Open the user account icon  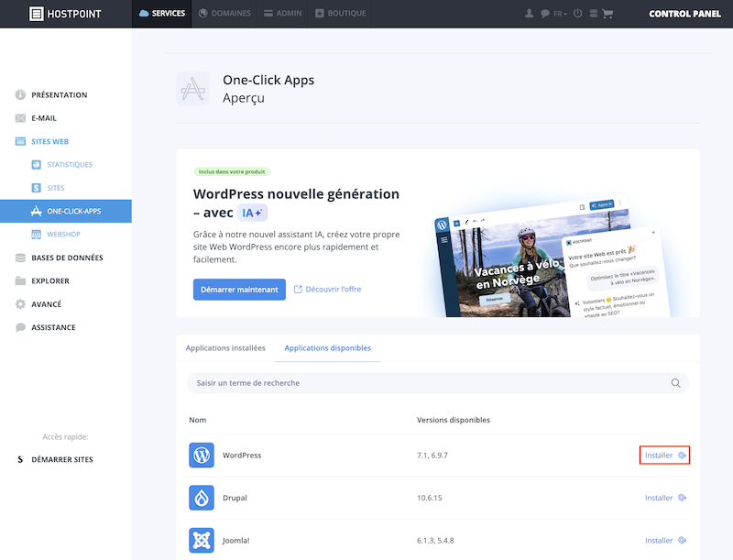[529, 14]
